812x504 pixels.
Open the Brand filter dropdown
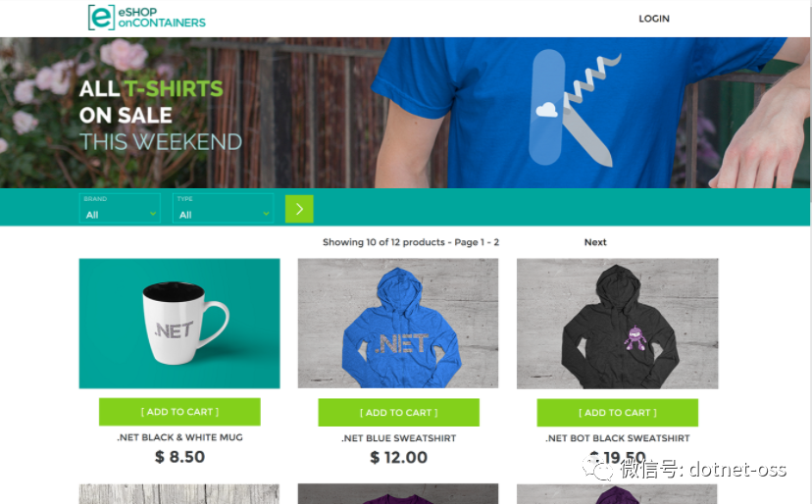pyautogui.click(x=120, y=208)
